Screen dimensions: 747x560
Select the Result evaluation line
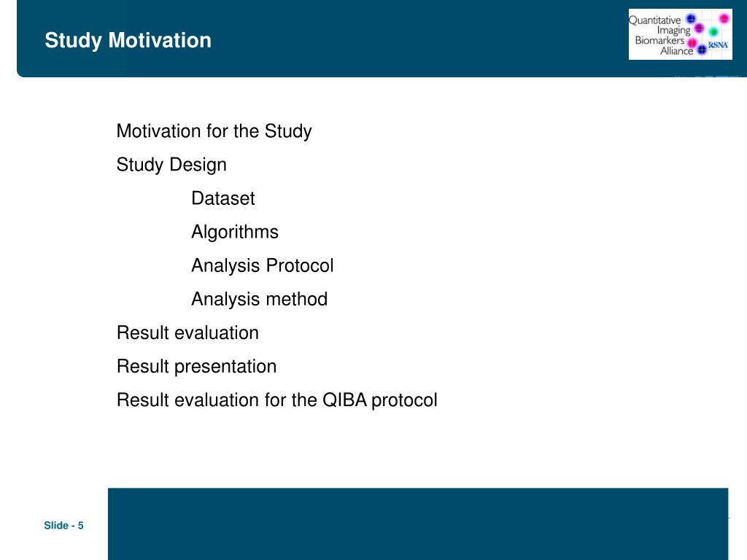point(187,332)
